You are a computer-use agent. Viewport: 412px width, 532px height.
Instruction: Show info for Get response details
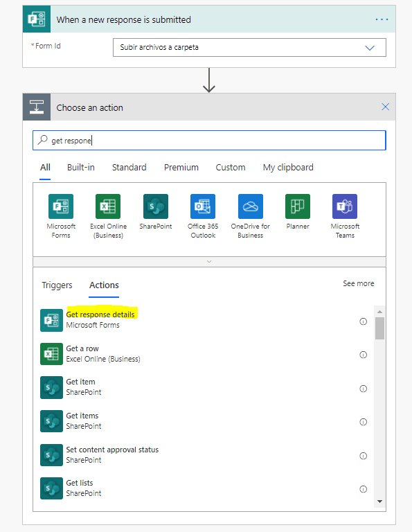(x=363, y=321)
